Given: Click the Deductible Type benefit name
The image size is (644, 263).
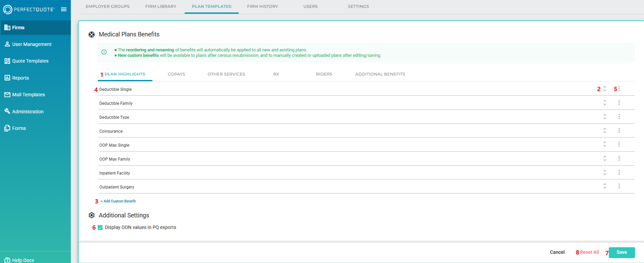Looking at the screenshot, I should pyautogui.click(x=114, y=117).
